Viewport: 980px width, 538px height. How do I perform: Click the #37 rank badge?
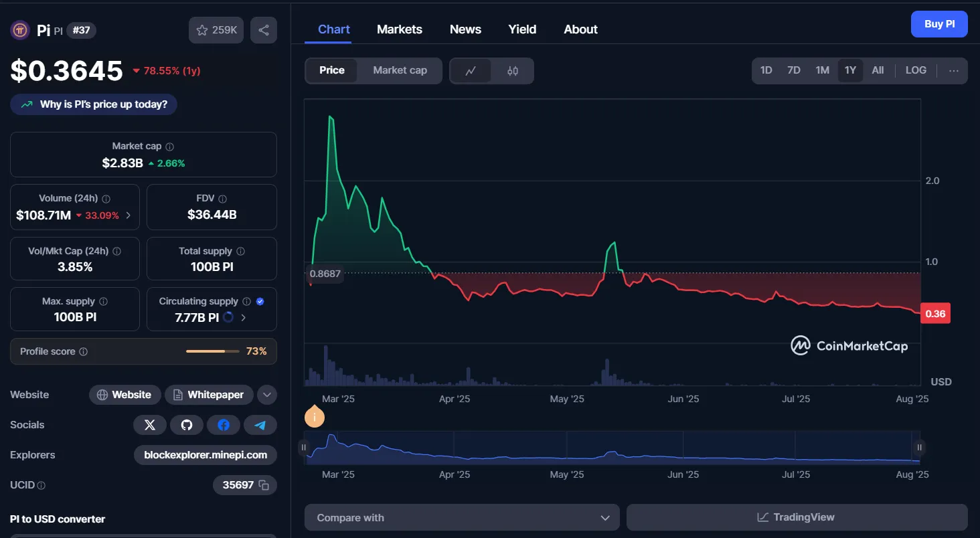[x=81, y=30]
